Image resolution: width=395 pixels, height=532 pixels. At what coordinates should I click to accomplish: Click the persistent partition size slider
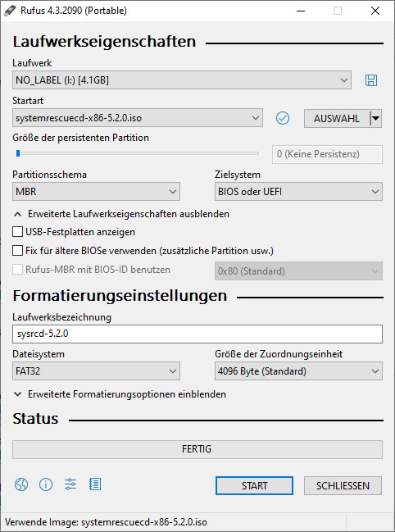138,153
